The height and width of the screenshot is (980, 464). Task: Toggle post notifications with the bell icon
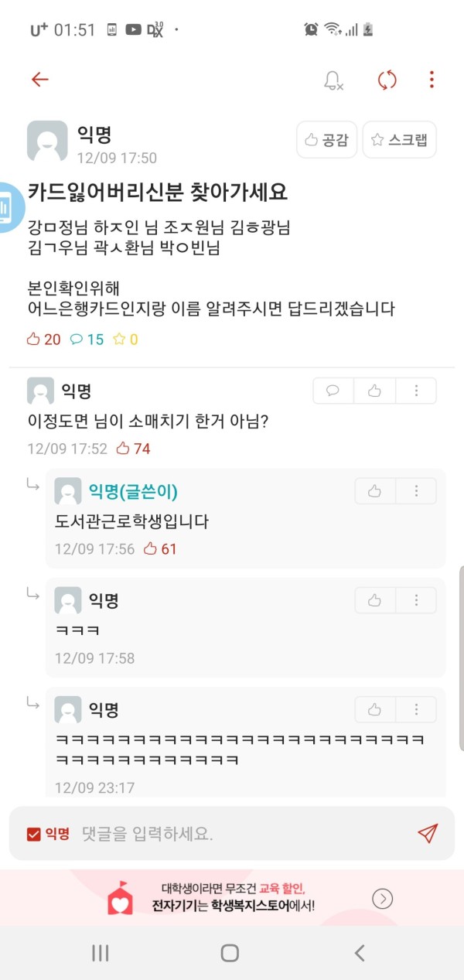click(x=333, y=80)
